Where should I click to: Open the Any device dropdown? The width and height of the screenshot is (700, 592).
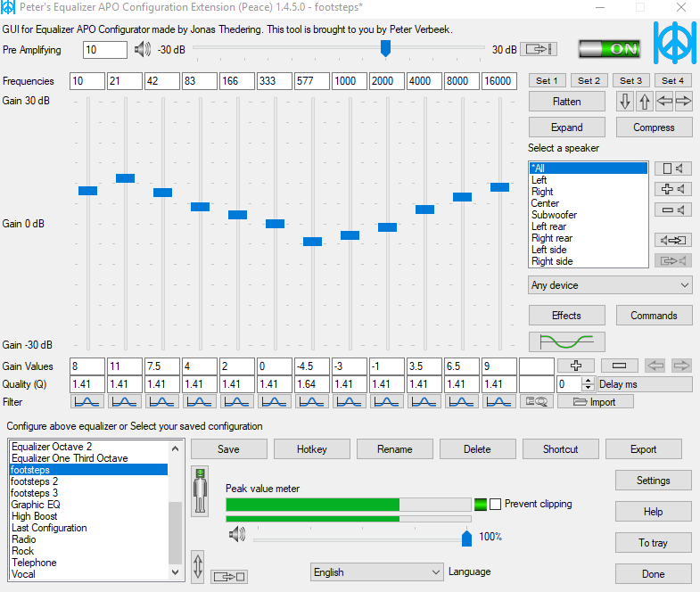(610, 284)
